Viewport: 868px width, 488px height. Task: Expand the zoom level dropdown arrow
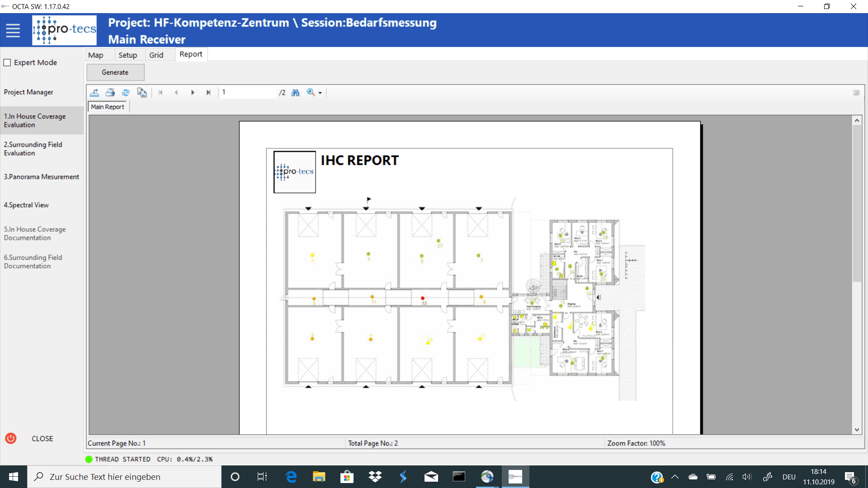click(320, 93)
